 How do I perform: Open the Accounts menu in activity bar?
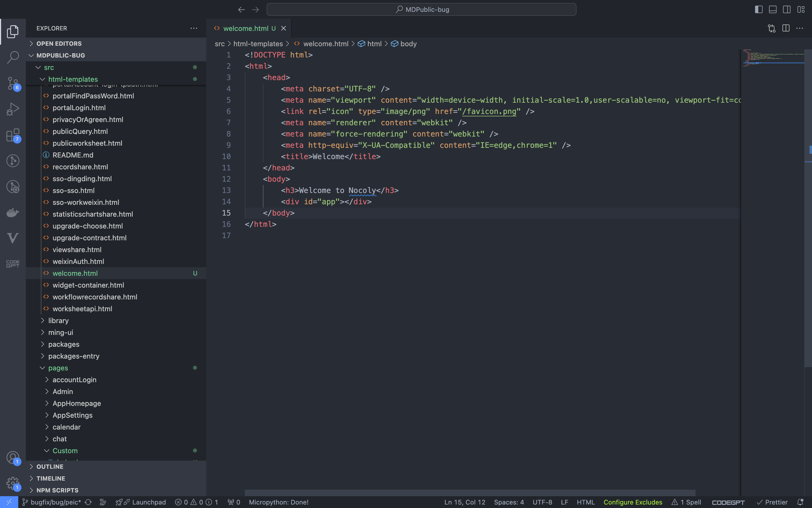click(x=13, y=458)
